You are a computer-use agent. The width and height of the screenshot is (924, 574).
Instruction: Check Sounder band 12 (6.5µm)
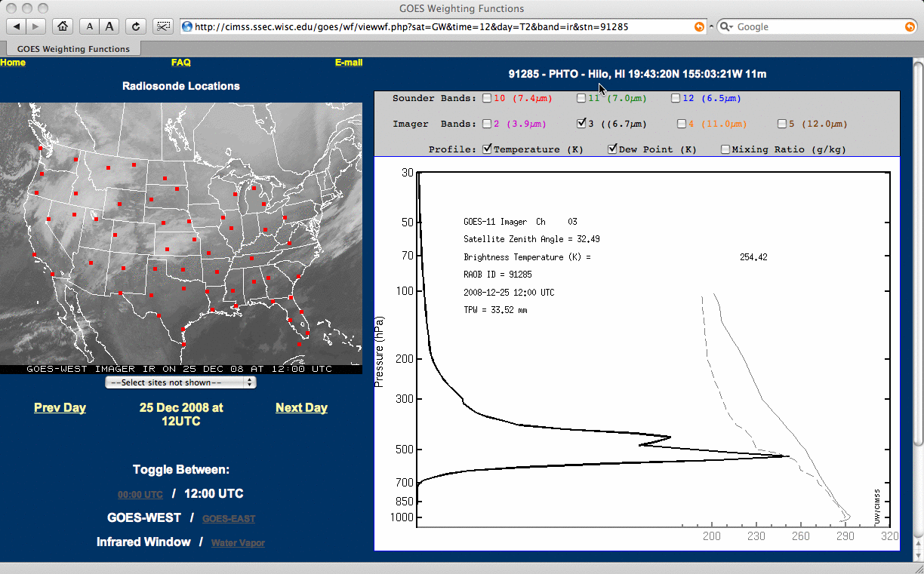(x=675, y=98)
